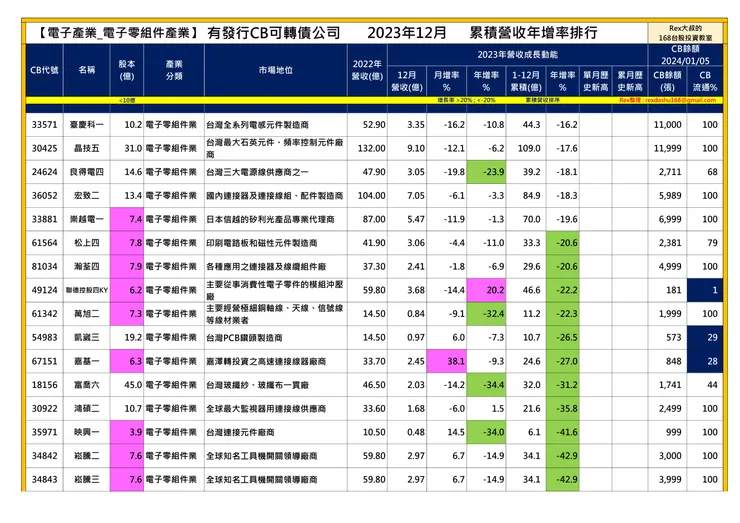The image size is (740, 523).
Task: Click the CB餘額 2024/01/05 header
Action: point(685,55)
